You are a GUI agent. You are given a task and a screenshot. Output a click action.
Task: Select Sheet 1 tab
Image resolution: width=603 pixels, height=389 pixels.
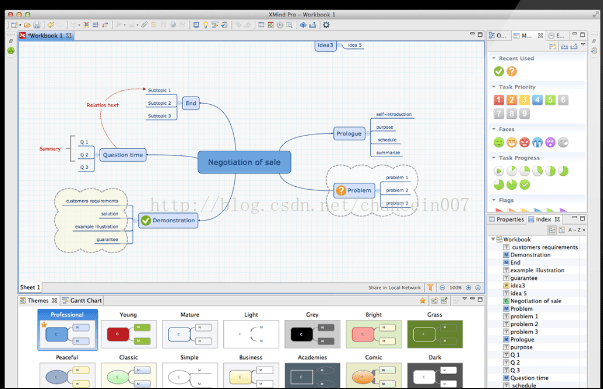[x=30, y=287]
